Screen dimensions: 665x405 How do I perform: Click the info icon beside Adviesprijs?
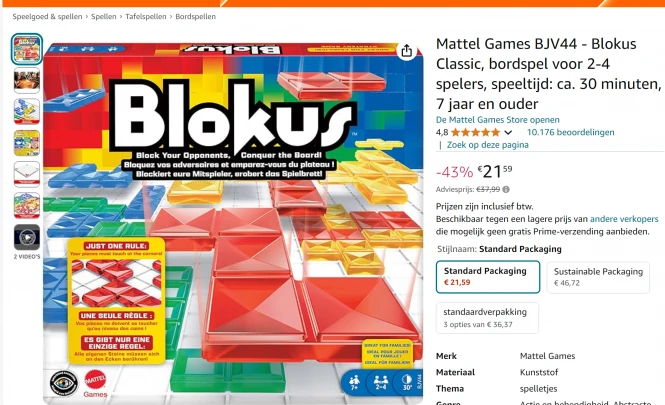pos(506,190)
